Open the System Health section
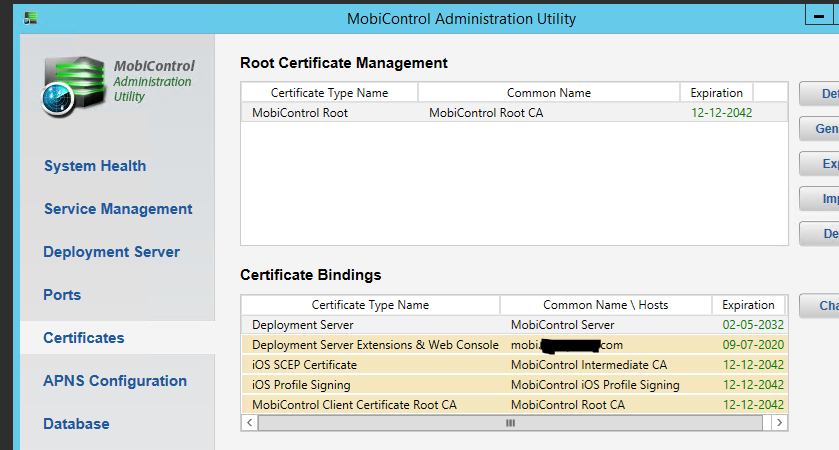The height and width of the screenshot is (450, 839). tap(95, 166)
